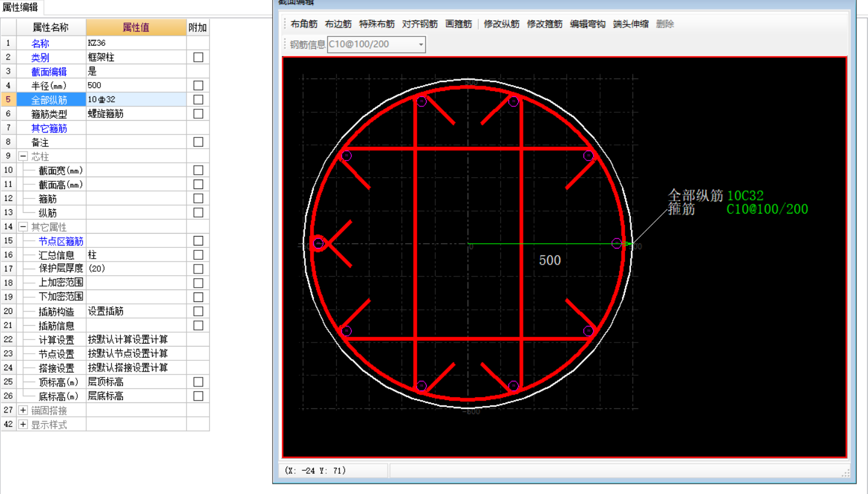Tick the 附加 checkbox for 类别

(198, 58)
